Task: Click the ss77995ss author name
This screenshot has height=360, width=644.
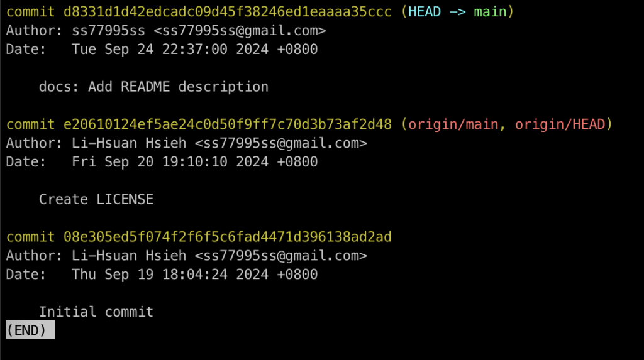Action: [108, 31]
